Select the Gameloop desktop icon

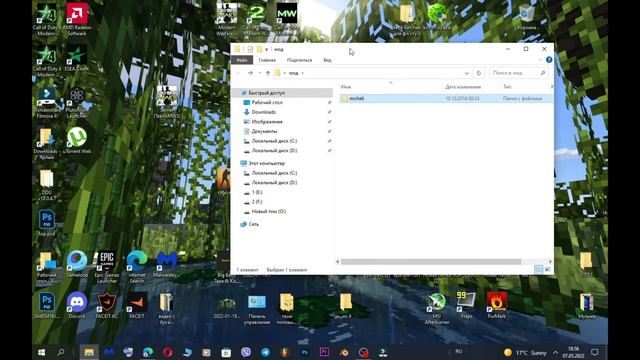tap(77, 264)
